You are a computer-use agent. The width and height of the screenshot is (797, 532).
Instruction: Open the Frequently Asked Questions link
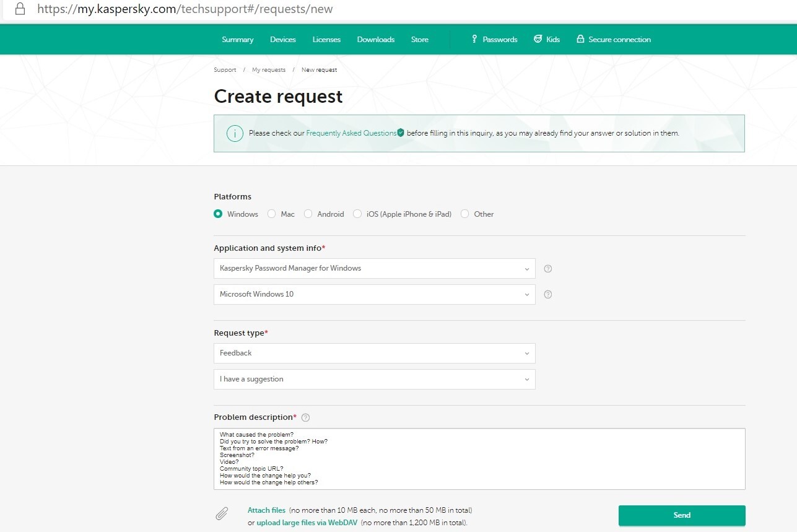click(351, 133)
